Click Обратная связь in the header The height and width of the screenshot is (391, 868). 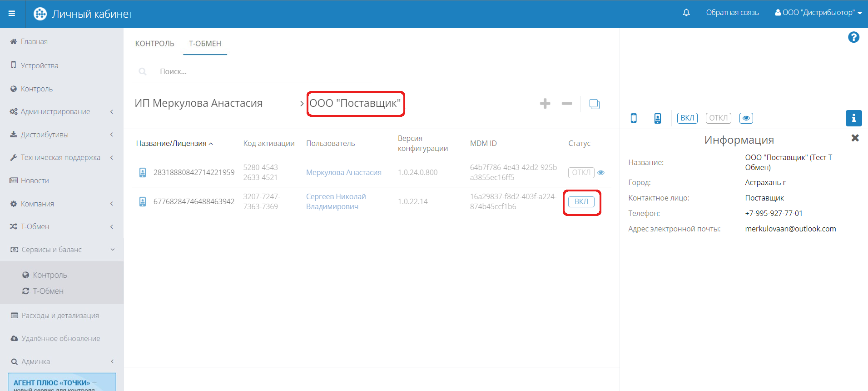coord(732,13)
